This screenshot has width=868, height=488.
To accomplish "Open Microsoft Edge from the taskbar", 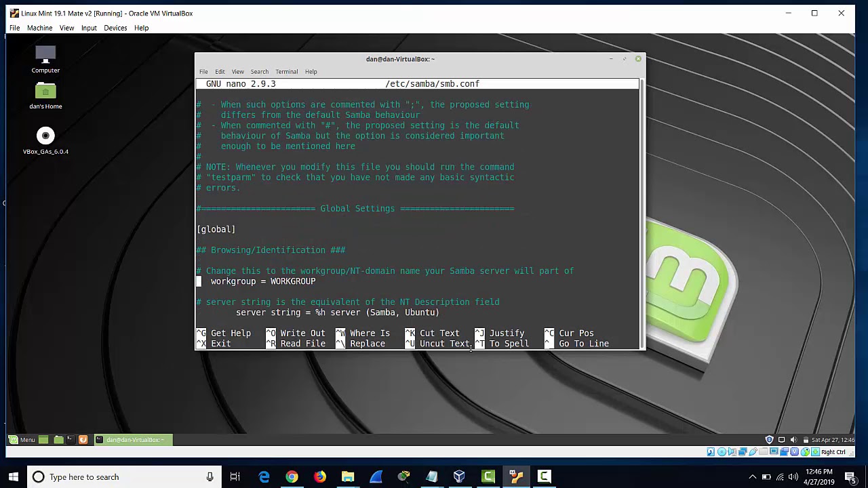I will coord(264,476).
